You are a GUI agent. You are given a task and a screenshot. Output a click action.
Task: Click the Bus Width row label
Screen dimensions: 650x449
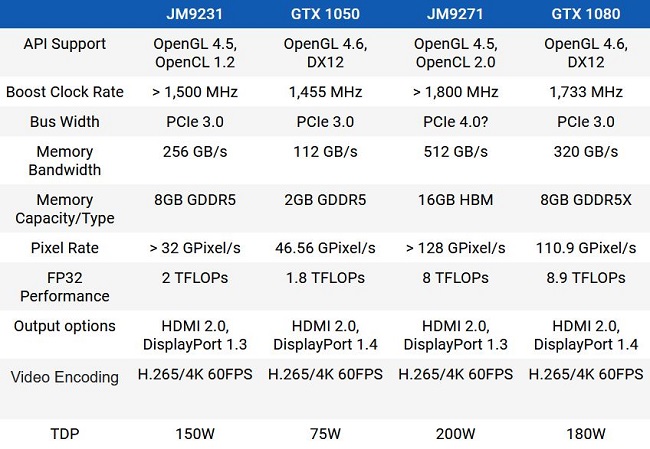click(x=65, y=122)
